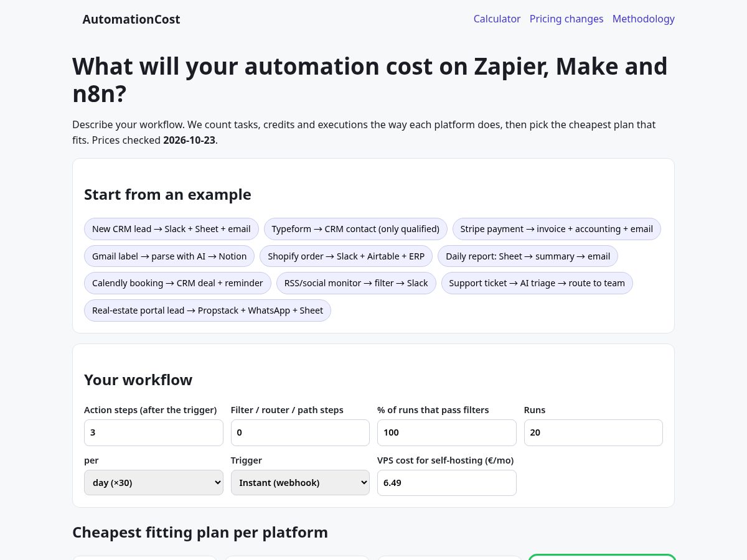Select the Start from an example heading

(167, 195)
